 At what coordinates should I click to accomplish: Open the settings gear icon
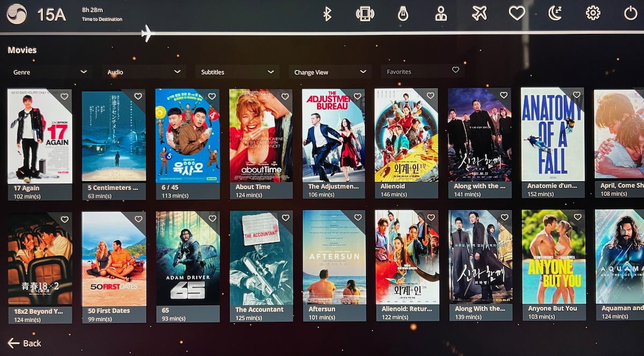[x=593, y=13]
